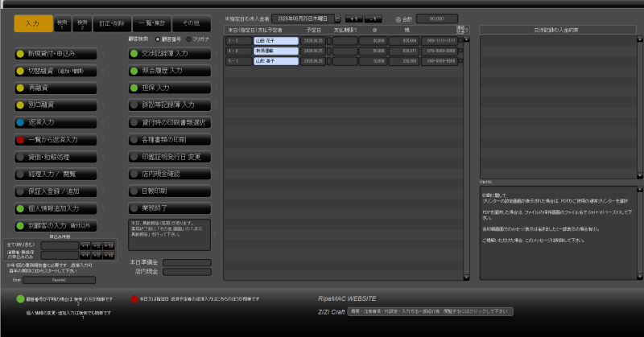Open help icon beside 返済入力
Screen dimensions: 644x337
click(x=103, y=122)
